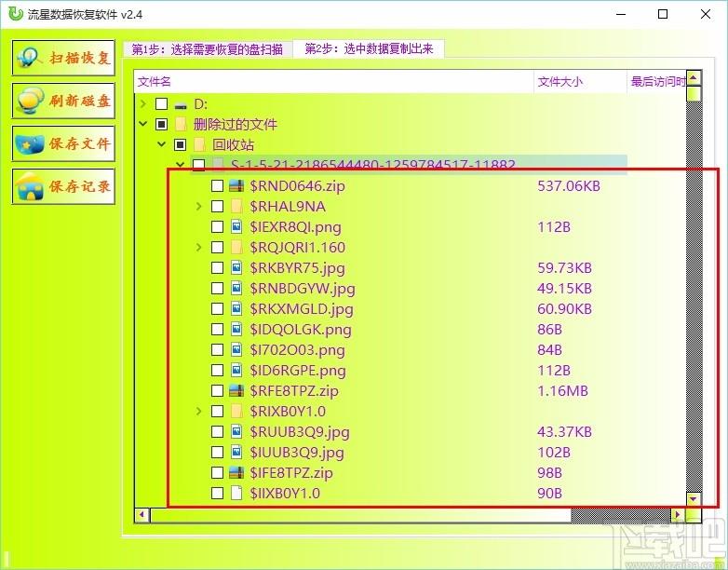Collapse the 删除过的文件 tree node
Image resolution: width=728 pixels, height=570 pixels.
pos(143,124)
